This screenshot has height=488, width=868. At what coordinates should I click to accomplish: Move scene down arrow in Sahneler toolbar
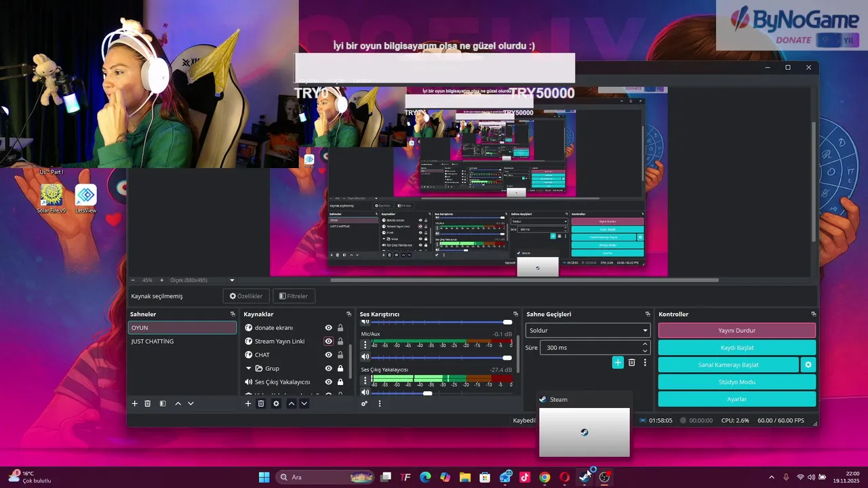(191, 403)
